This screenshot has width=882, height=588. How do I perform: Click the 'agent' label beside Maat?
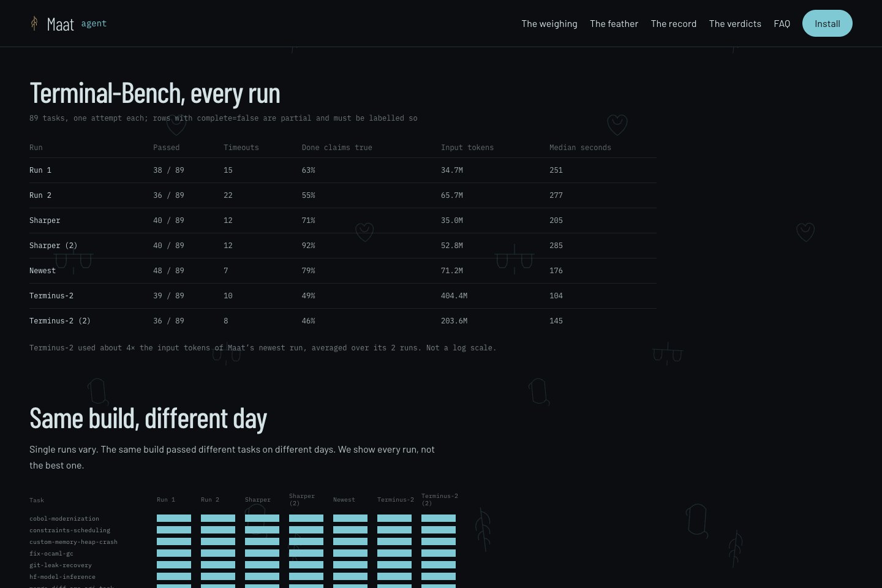pyautogui.click(x=94, y=23)
